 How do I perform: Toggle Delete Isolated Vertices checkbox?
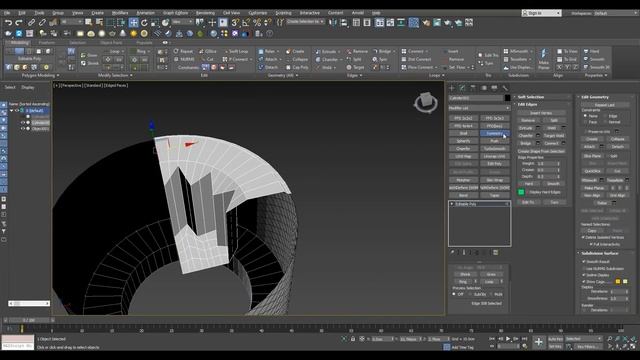click(584, 237)
